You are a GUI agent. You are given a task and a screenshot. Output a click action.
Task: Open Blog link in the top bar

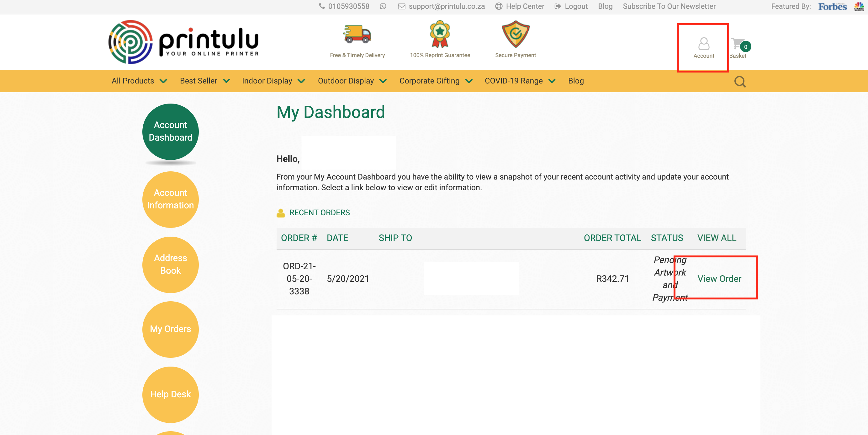pyautogui.click(x=605, y=6)
